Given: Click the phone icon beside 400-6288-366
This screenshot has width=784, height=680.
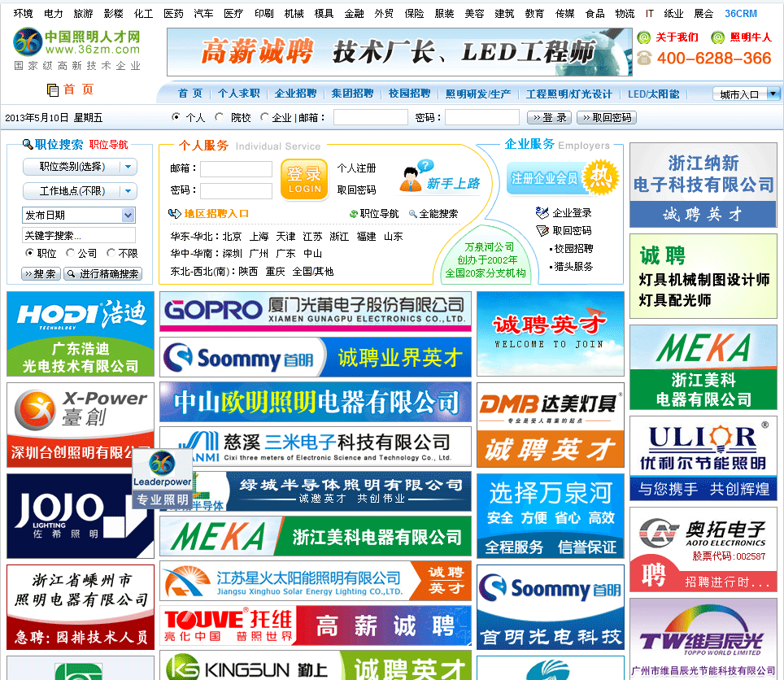Looking at the screenshot, I should coord(644,58).
